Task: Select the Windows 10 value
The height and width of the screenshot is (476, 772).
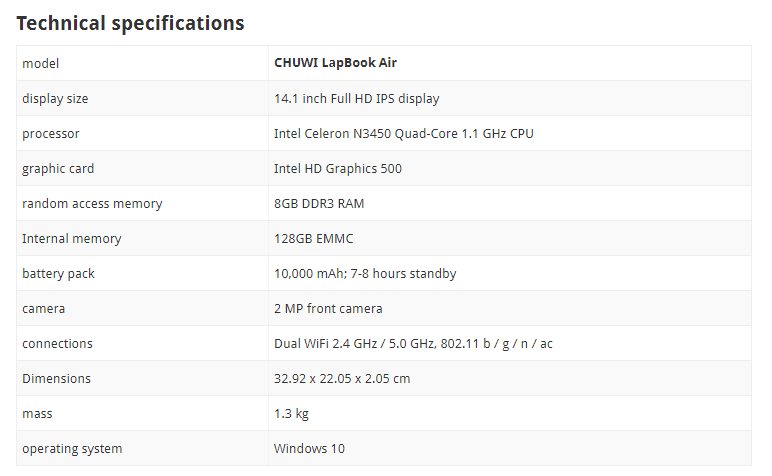Action: [309, 448]
